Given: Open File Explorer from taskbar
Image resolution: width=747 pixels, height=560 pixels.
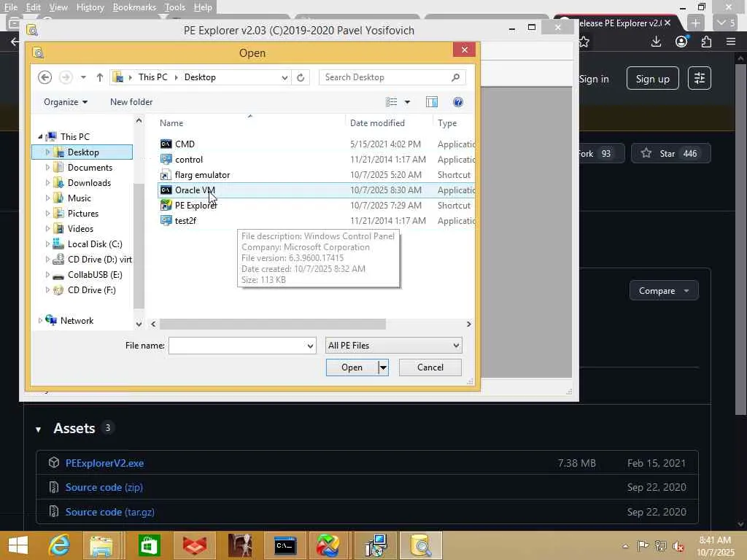Looking at the screenshot, I should click(101, 545).
